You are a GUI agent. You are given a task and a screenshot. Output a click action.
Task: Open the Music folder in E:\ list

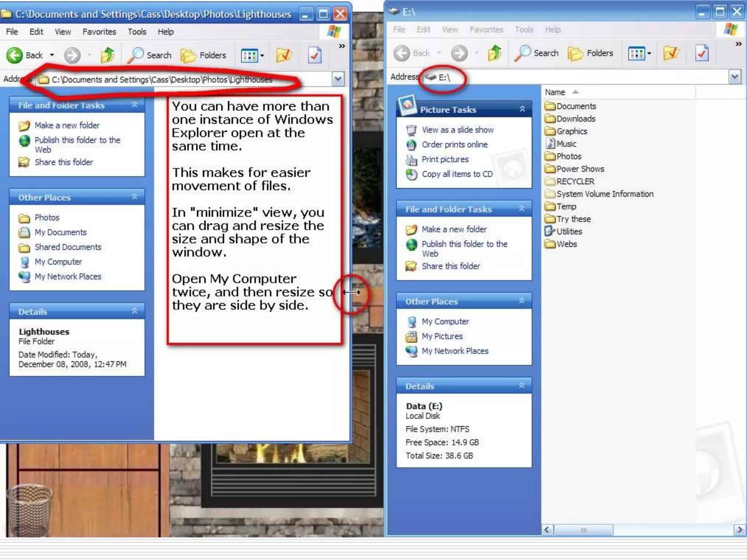tap(566, 144)
